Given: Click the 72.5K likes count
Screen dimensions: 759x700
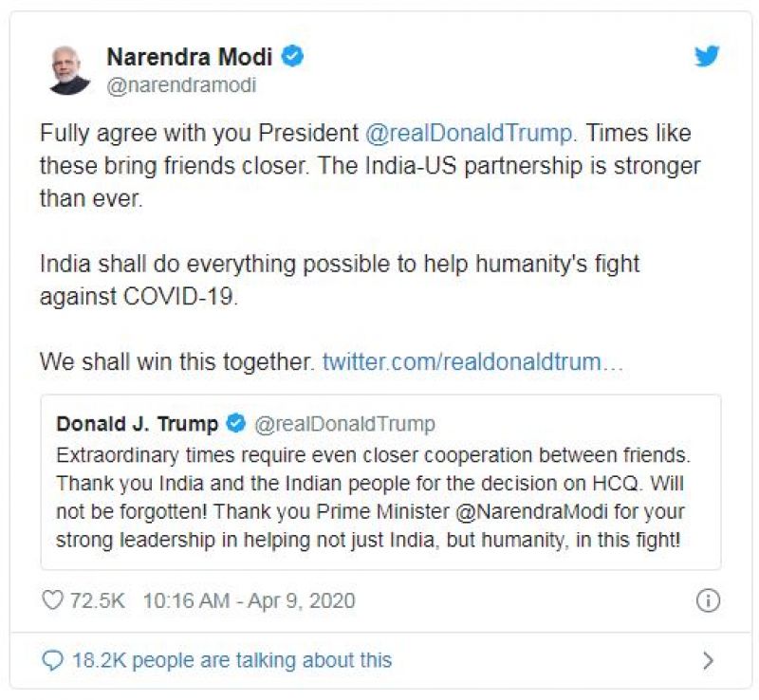Looking at the screenshot, I should point(97,600).
